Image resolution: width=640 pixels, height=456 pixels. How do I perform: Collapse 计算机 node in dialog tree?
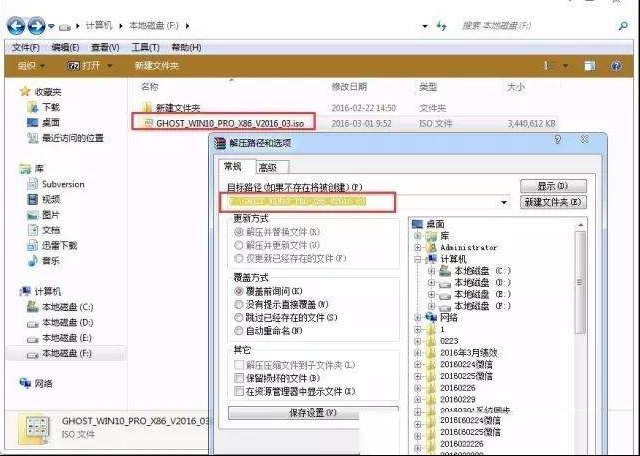[x=417, y=259]
